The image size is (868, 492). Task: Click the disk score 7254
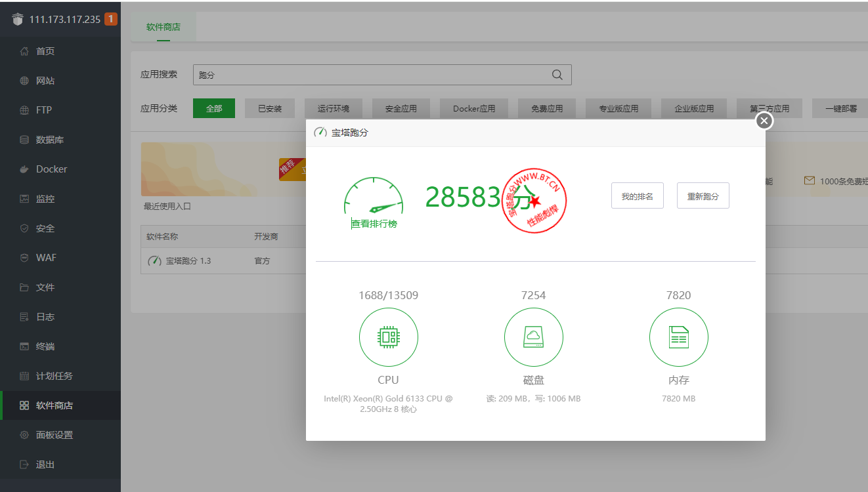534,295
